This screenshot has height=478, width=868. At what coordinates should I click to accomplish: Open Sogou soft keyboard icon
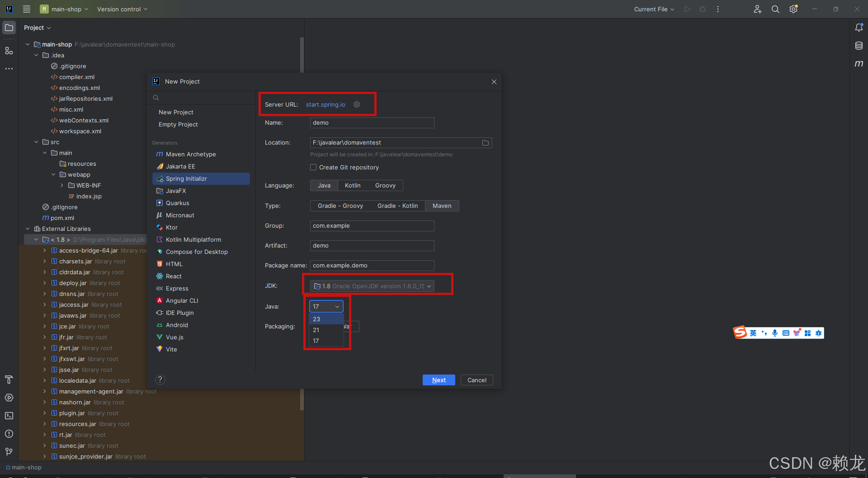786,333
